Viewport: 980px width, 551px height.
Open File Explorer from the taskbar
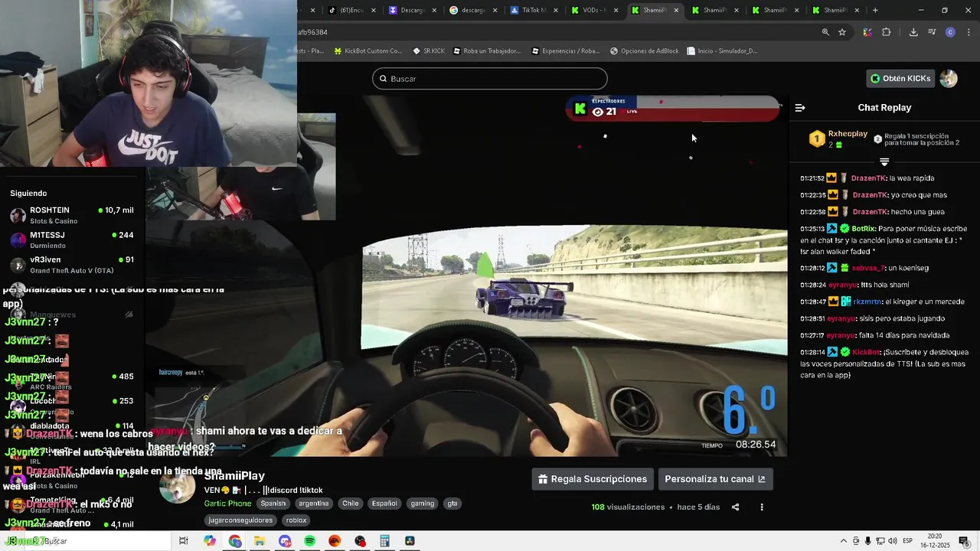pyautogui.click(x=260, y=541)
